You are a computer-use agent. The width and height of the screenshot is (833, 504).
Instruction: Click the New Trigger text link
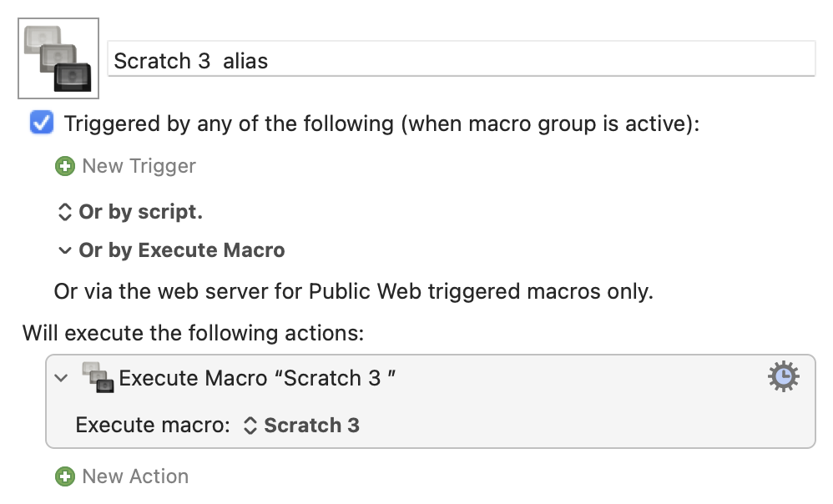tap(139, 166)
